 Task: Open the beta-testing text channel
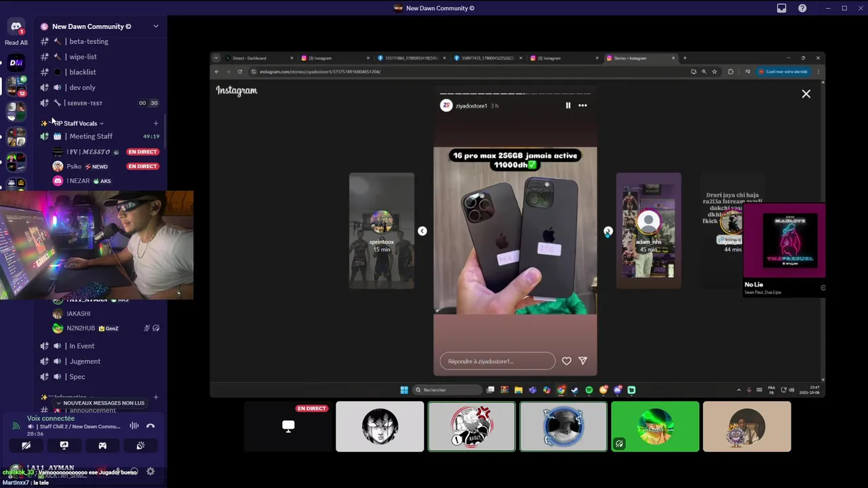[100, 41]
